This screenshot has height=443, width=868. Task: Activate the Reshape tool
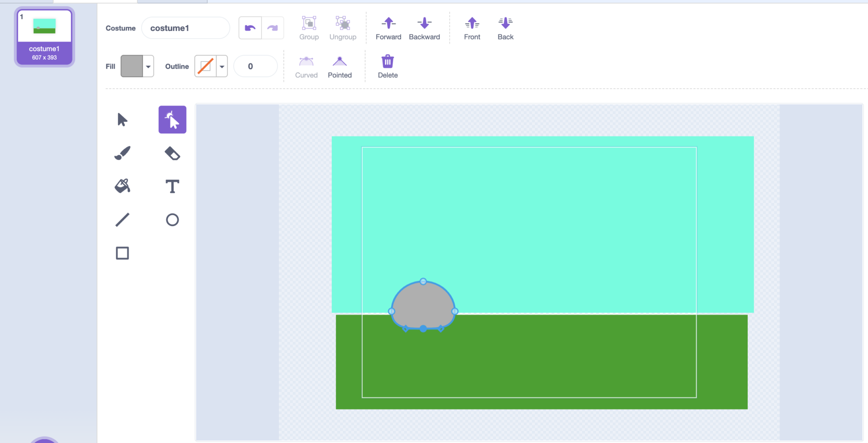point(172,119)
